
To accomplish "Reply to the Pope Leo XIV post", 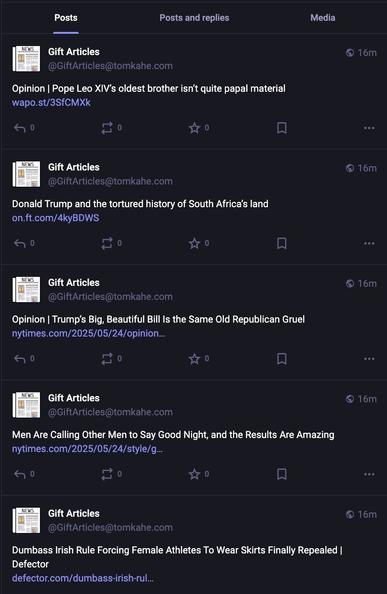I will pyautogui.click(x=20, y=128).
